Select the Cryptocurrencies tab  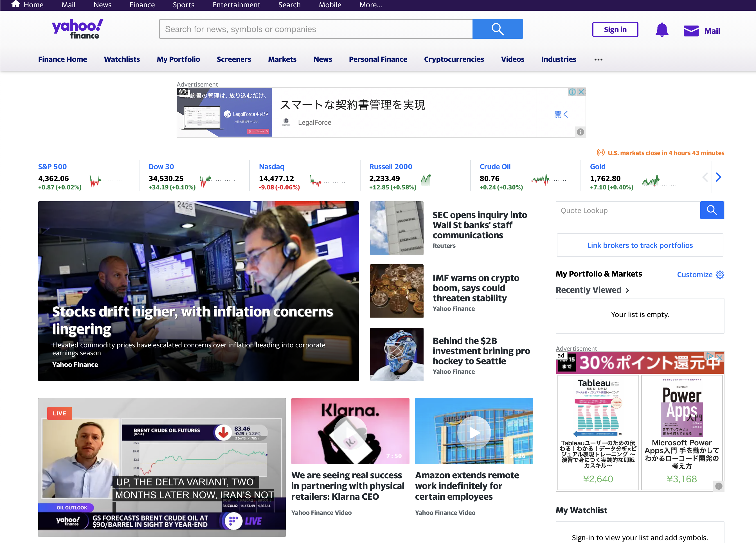454,59
